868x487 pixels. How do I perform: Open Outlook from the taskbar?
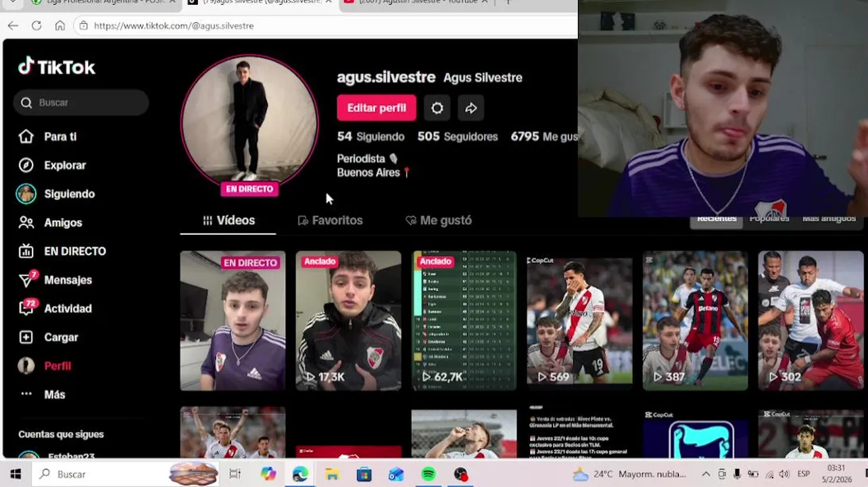click(x=396, y=474)
